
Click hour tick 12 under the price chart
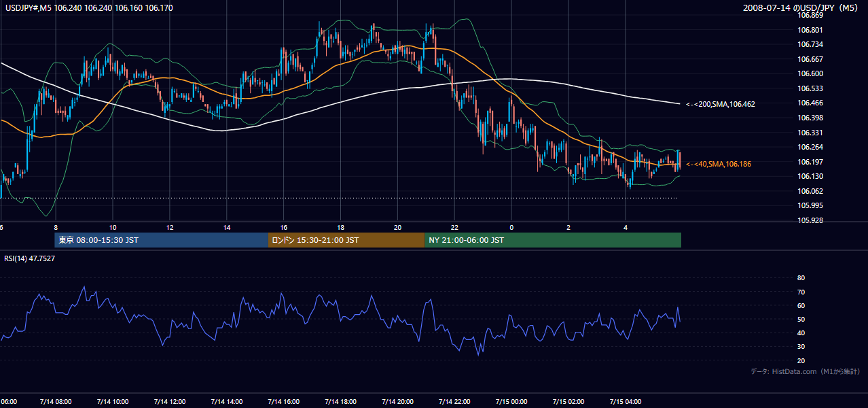[170, 228]
